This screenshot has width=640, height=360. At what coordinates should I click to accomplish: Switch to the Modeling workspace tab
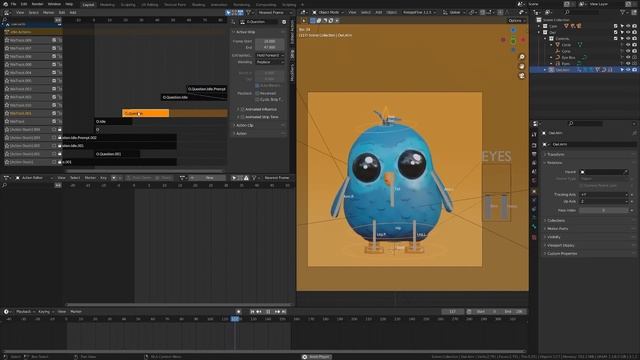tap(107, 4)
